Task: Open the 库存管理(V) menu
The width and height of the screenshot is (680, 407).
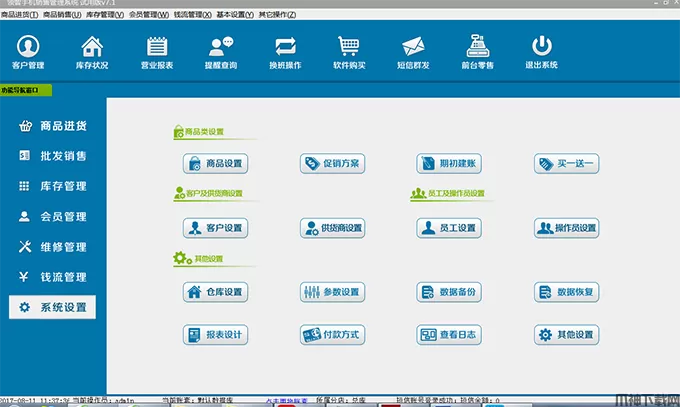Action: (105, 14)
